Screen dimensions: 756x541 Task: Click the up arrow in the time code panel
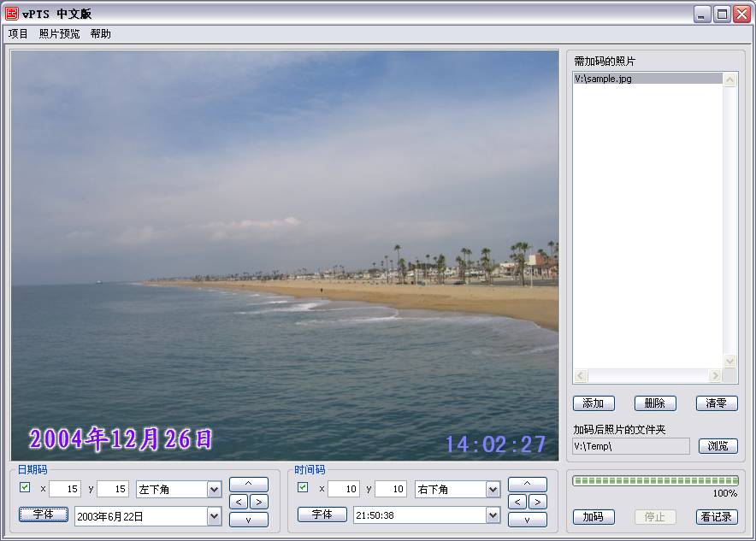(528, 483)
